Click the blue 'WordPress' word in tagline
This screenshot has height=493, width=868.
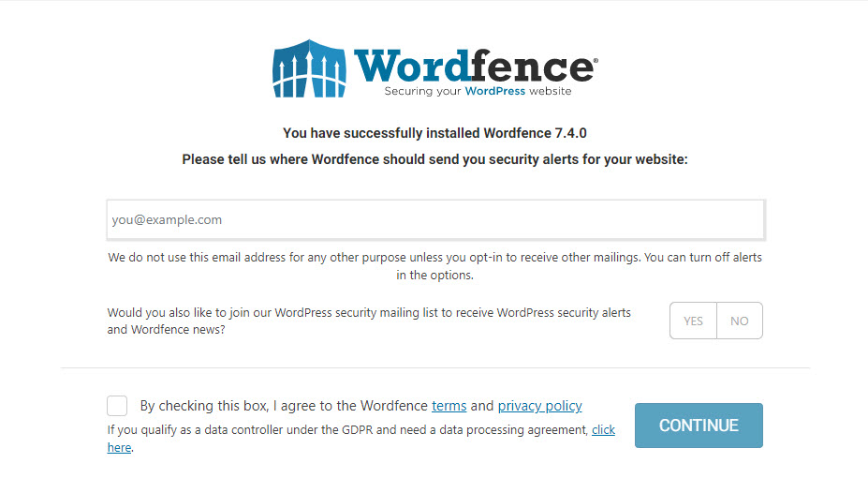[495, 91]
